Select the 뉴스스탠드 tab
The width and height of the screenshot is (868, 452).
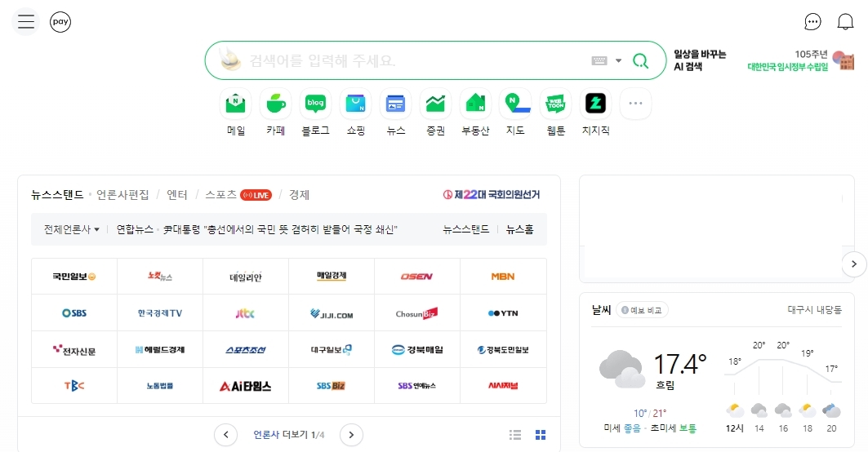57,195
